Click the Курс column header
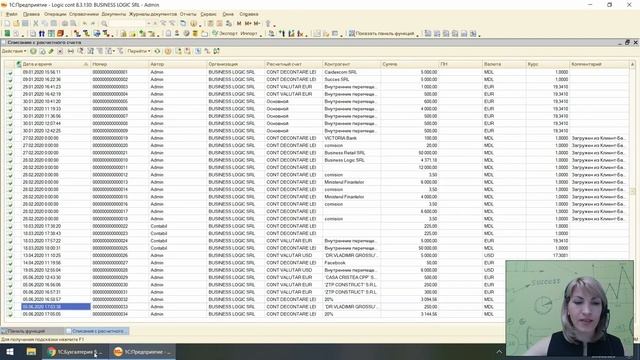Viewport: 640px width, 360px height. 548,64
